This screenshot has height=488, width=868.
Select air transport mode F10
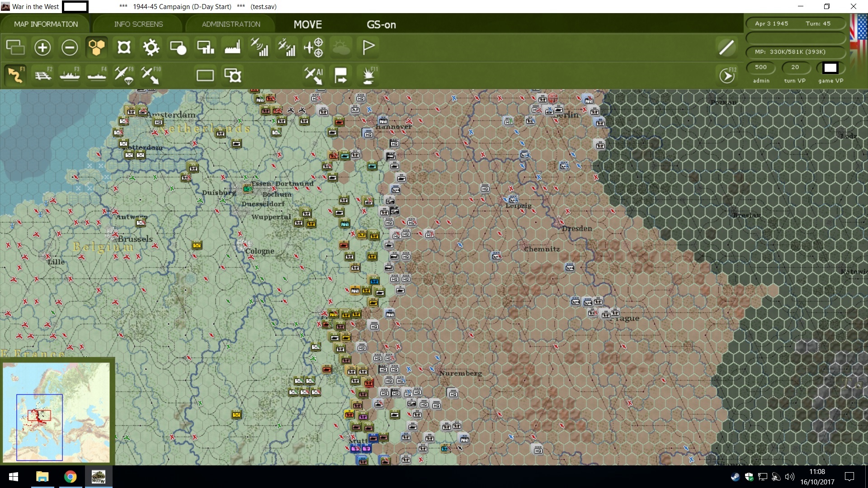[151, 75]
